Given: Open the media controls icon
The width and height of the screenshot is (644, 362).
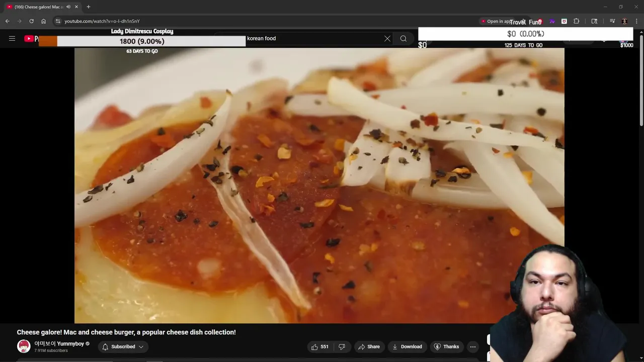Looking at the screenshot, I should click(612, 21).
